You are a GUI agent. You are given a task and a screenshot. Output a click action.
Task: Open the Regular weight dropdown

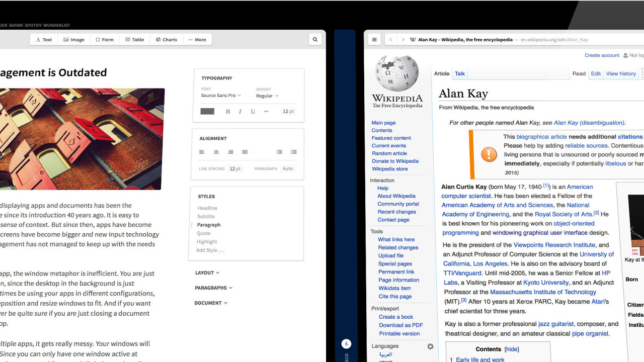(x=267, y=96)
